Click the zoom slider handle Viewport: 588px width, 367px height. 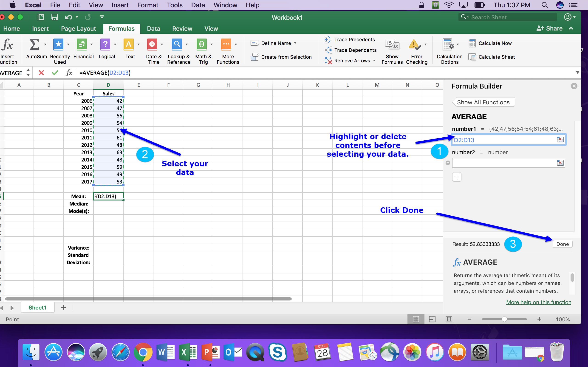tap(504, 319)
